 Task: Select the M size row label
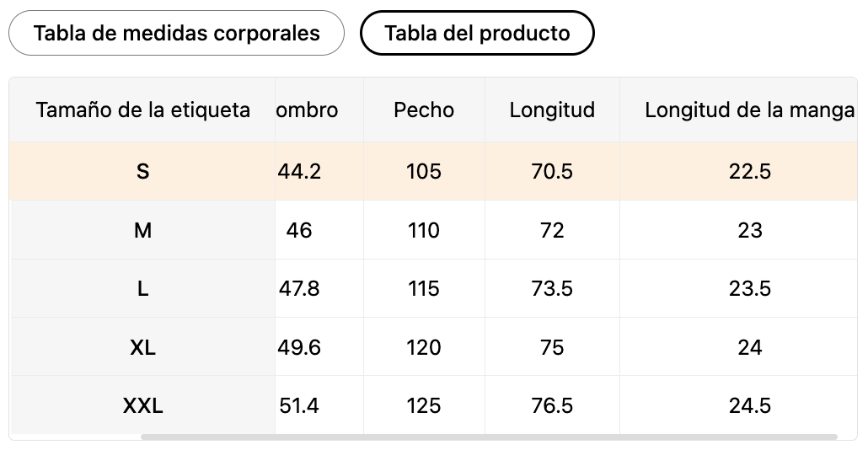coord(142,230)
